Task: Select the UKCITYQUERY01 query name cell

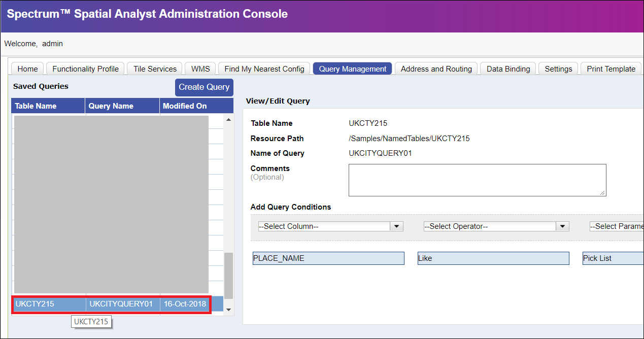Action: [123, 304]
